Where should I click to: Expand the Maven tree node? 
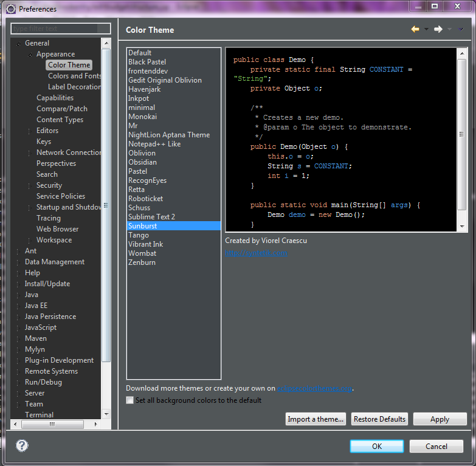click(x=18, y=338)
